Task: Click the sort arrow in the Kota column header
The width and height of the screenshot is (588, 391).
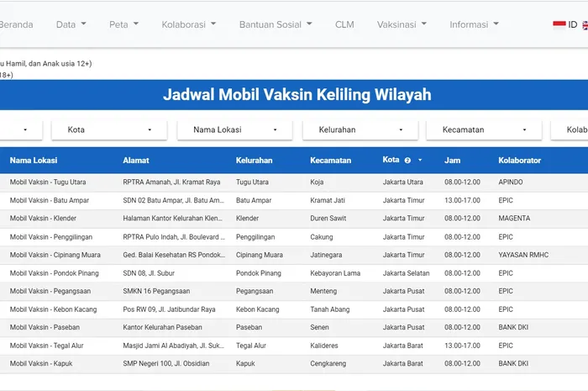Action: pyautogui.click(x=420, y=160)
